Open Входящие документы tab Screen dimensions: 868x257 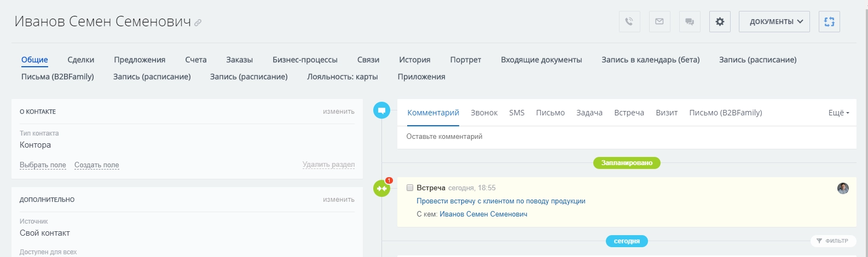541,60
